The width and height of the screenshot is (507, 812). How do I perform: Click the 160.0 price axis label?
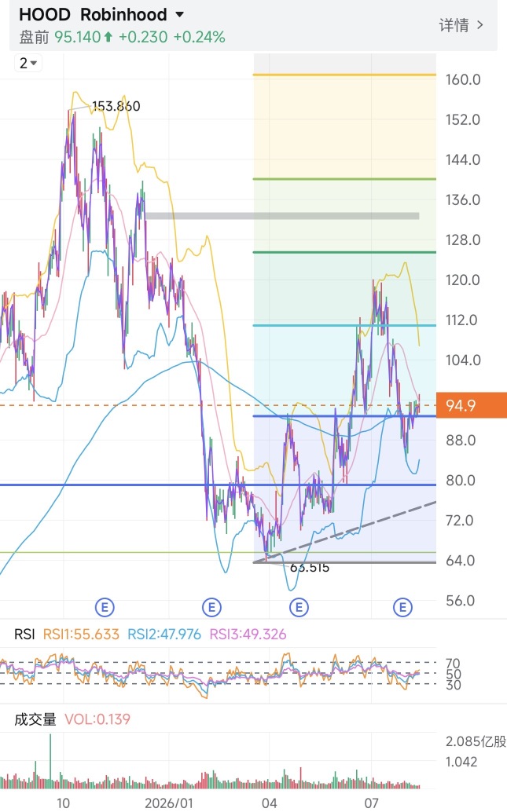click(x=463, y=80)
